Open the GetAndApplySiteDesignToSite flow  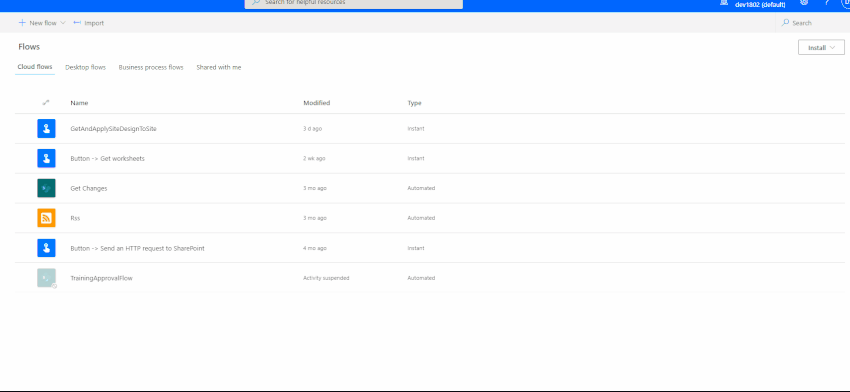(113, 129)
